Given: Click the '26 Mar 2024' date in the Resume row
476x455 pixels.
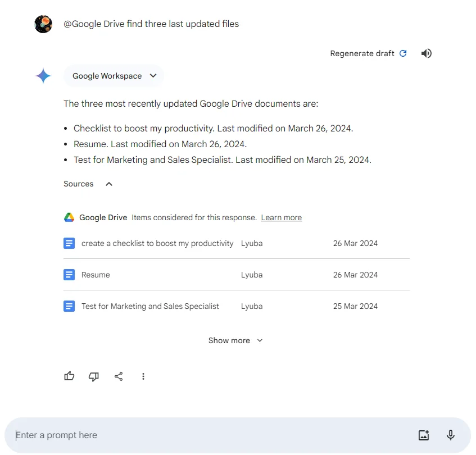Looking at the screenshot, I should coord(355,275).
